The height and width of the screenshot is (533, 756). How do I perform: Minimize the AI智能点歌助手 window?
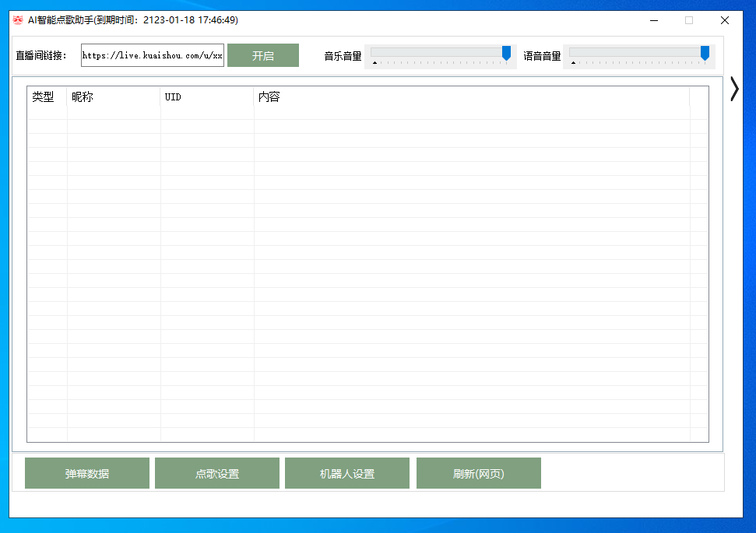coord(652,20)
